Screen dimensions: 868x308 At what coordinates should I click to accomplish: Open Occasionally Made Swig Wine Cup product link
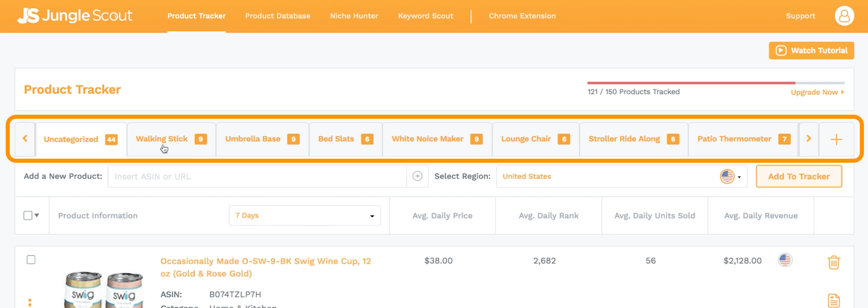point(266,267)
